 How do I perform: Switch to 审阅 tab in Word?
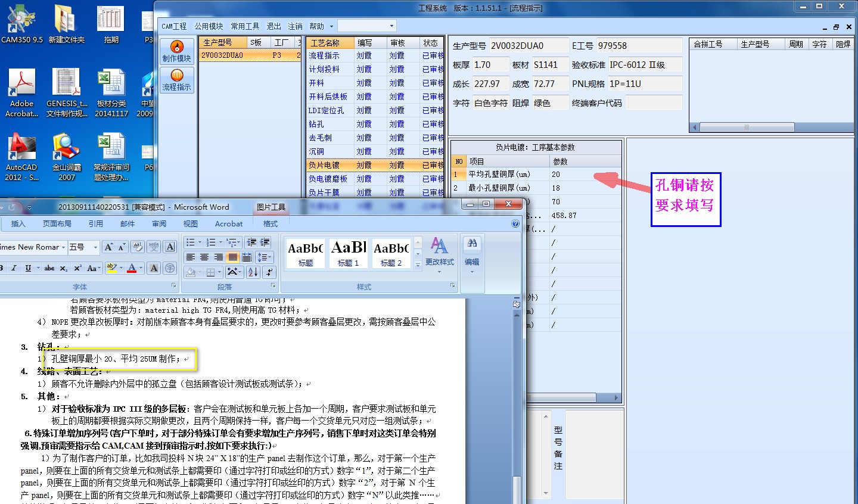pos(159,223)
